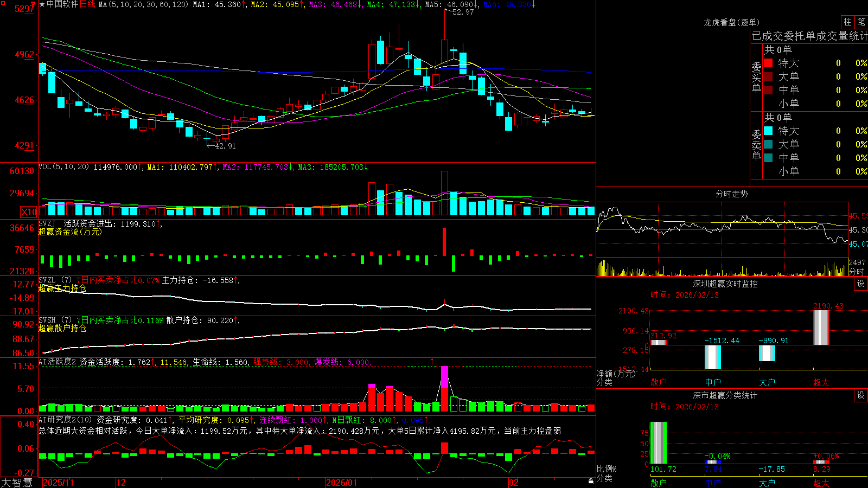Click the teal 中单 sell-order swatch
Screen dimensions: 868x488
[768, 157]
